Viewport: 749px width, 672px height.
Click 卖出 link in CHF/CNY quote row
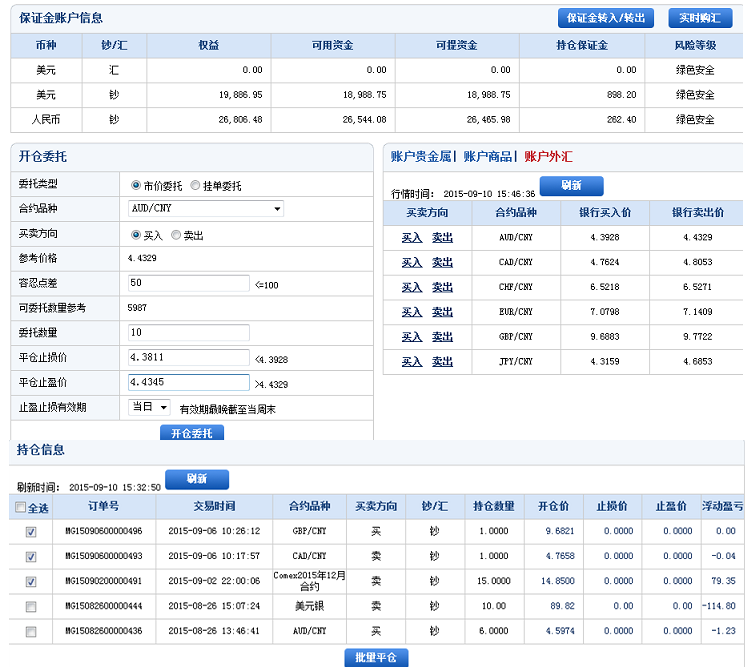coord(442,287)
